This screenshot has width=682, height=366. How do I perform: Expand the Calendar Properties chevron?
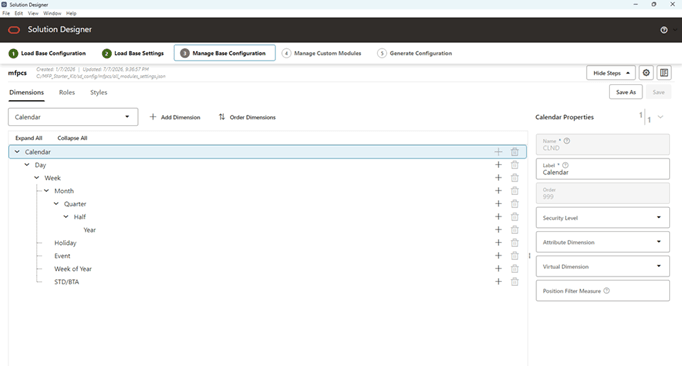[x=660, y=117]
